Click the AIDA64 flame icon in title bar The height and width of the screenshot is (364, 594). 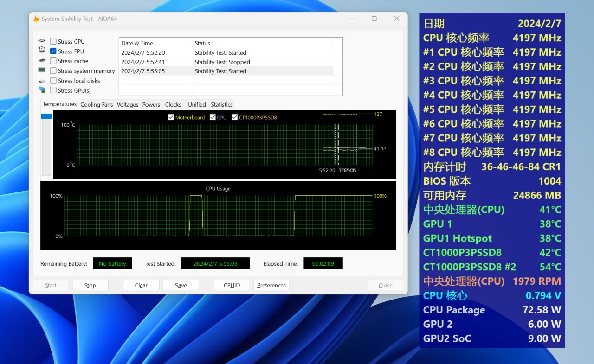36,19
